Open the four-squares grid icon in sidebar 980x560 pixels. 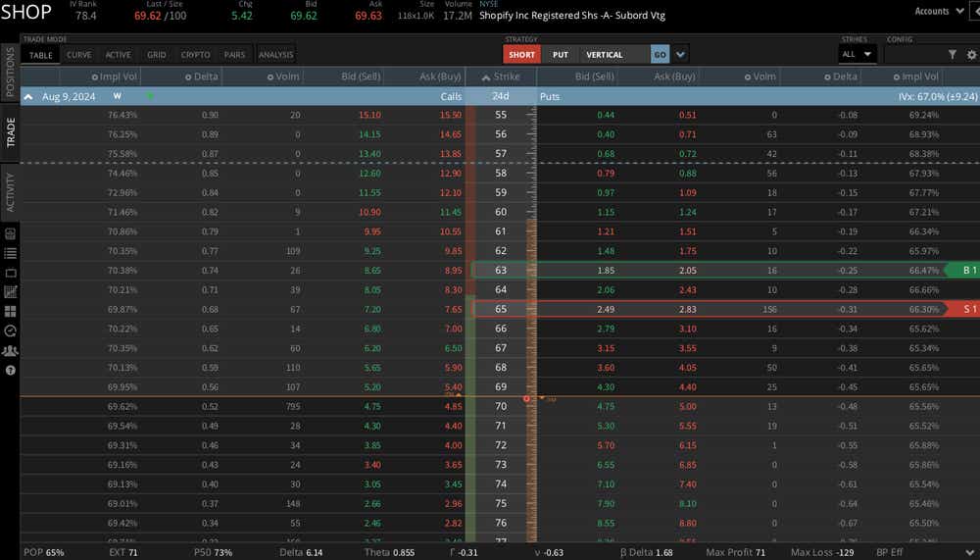pos(10,311)
